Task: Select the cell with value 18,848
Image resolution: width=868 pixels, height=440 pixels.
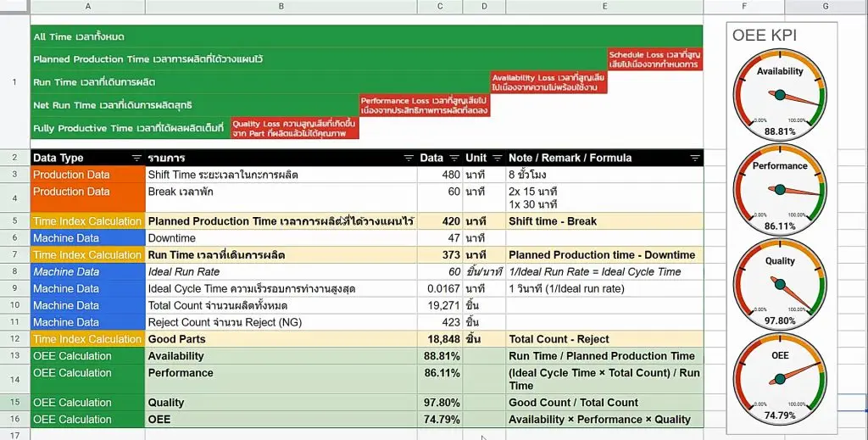Action: (x=440, y=339)
